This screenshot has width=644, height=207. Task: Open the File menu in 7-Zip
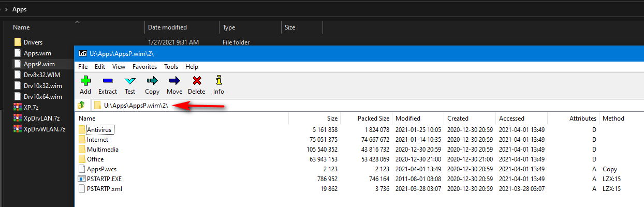click(83, 67)
